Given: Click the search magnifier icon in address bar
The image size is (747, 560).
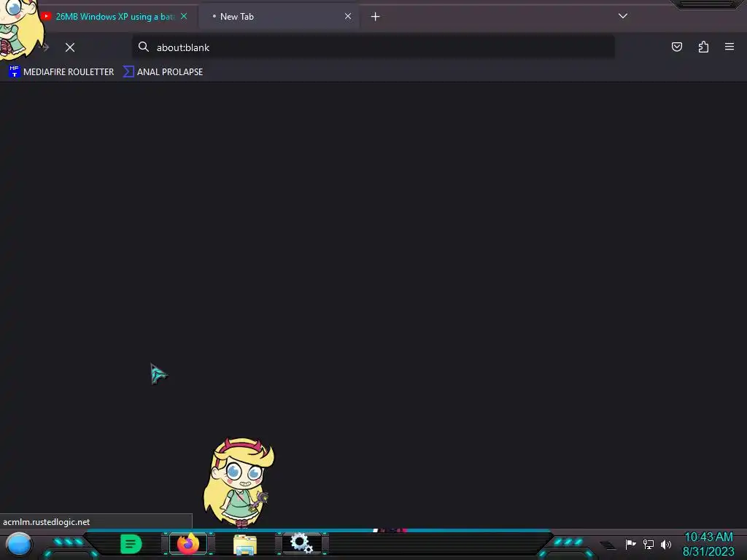Looking at the screenshot, I should click(x=144, y=47).
